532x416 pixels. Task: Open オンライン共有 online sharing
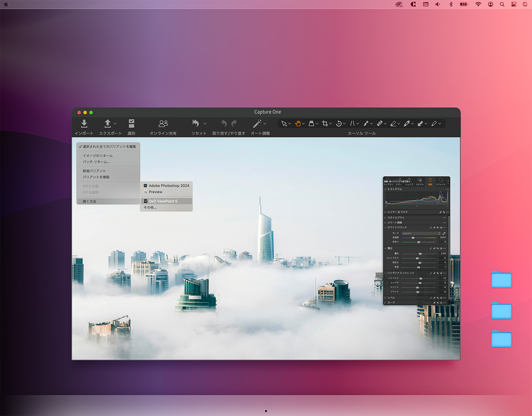click(x=163, y=124)
